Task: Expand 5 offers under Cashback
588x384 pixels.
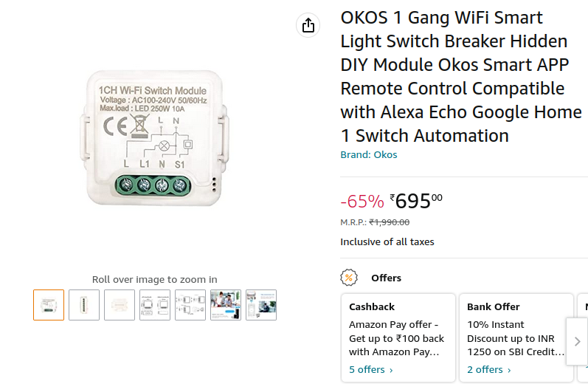Action: pyautogui.click(x=371, y=370)
